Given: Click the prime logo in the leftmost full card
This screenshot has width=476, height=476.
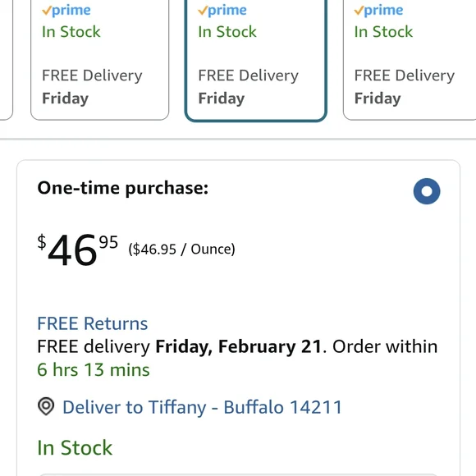Looking at the screenshot, I should click(66, 11).
